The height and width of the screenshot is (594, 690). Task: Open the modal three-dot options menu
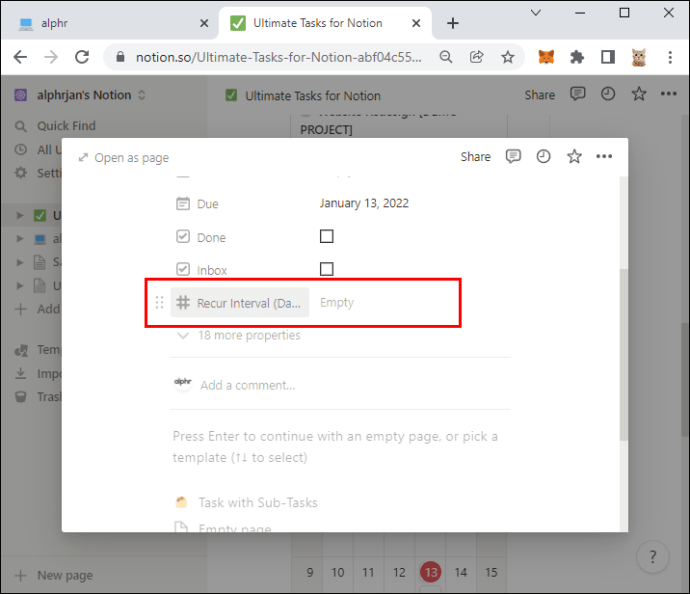pos(604,156)
